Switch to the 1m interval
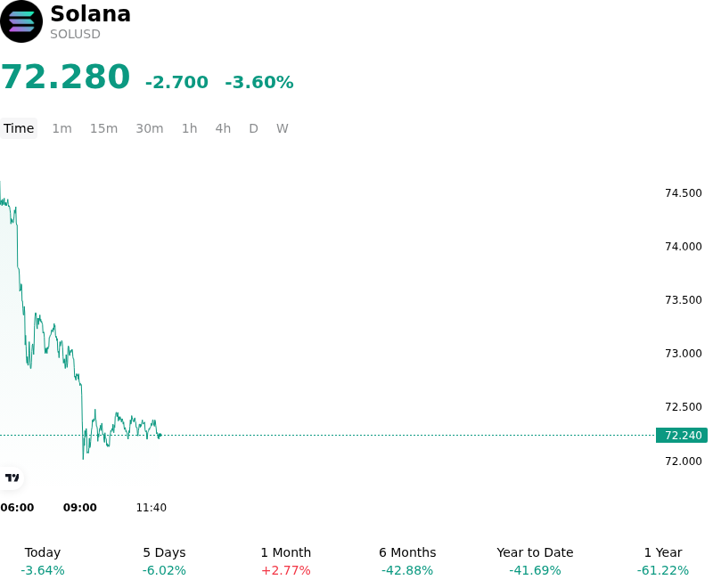 pos(61,128)
